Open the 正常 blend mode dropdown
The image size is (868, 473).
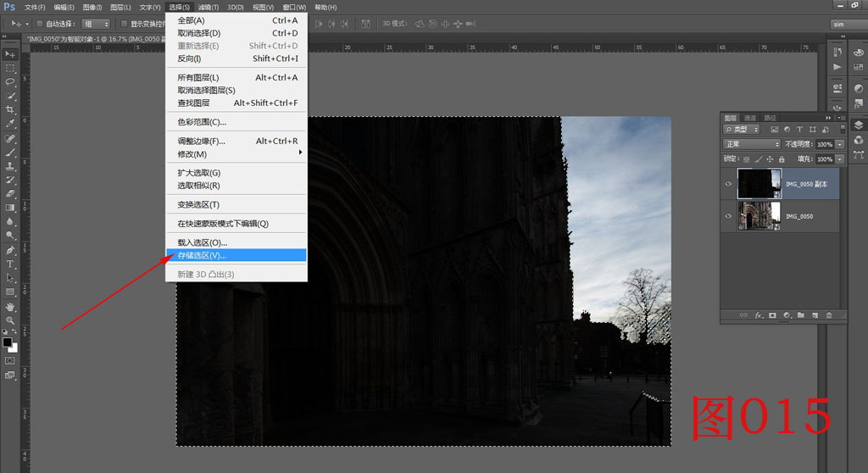(752, 144)
